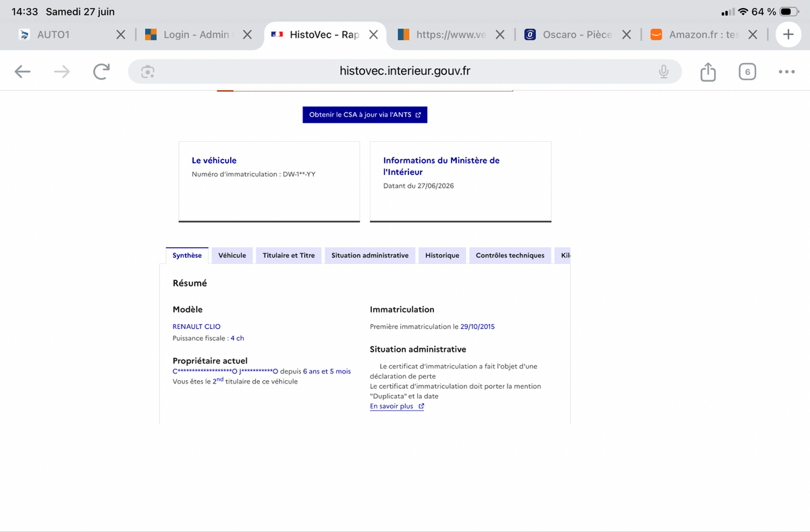Image resolution: width=810 pixels, height=532 pixels.
Task: Select the Synthèse tab
Action: click(x=187, y=255)
